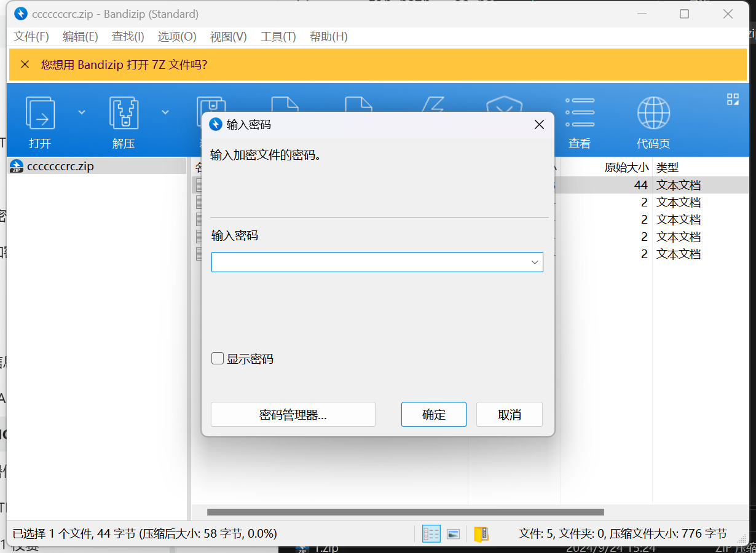Switch to image preview view in status bar

453,534
